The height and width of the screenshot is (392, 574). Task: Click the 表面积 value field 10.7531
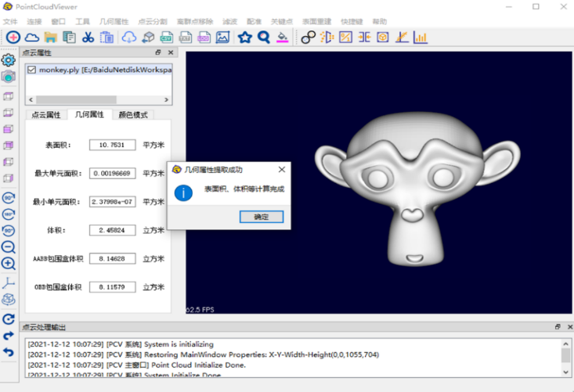click(x=113, y=145)
